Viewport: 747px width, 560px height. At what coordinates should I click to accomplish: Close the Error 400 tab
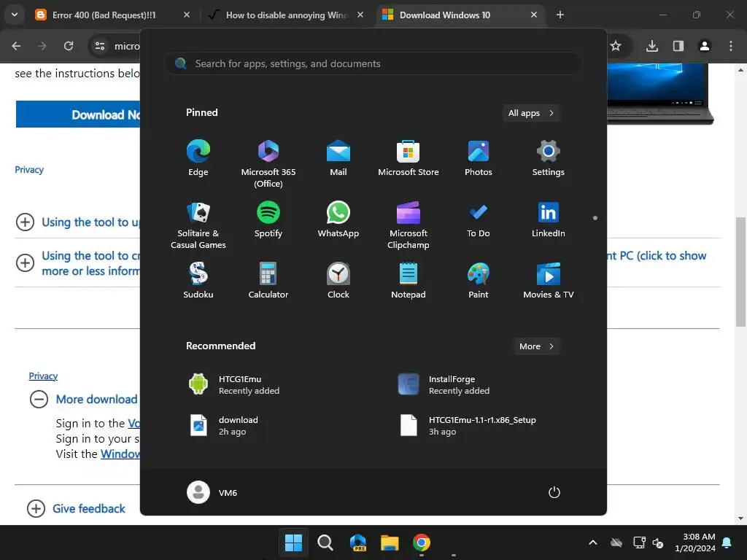tap(187, 15)
